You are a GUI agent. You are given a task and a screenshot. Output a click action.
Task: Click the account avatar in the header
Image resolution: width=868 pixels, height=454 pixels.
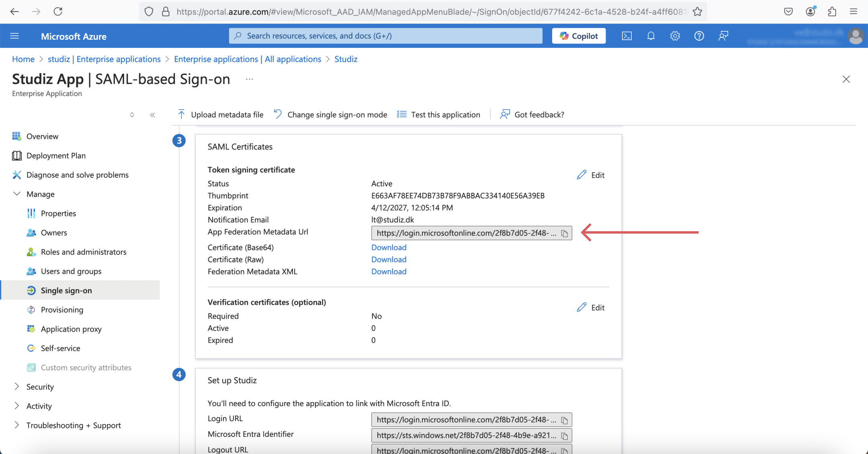[x=856, y=36]
